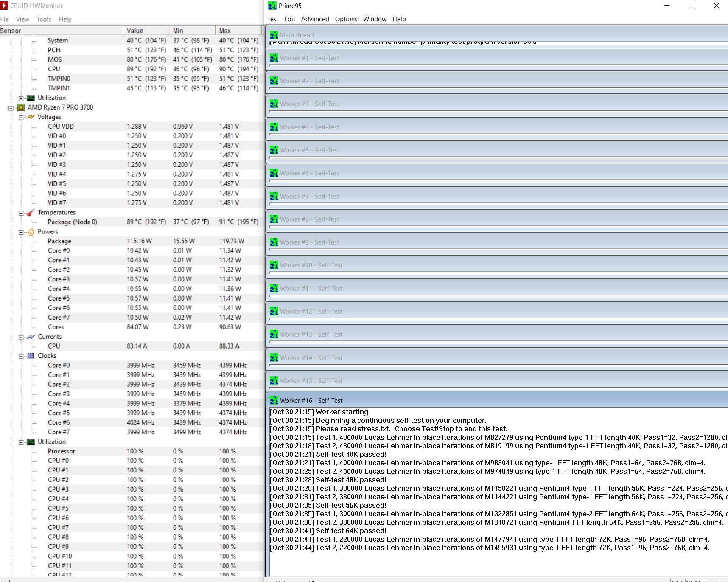Image resolution: width=728 pixels, height=582 pixels.
Task: Open HWMonitor's View menu
Action: (x=22, y=19)
